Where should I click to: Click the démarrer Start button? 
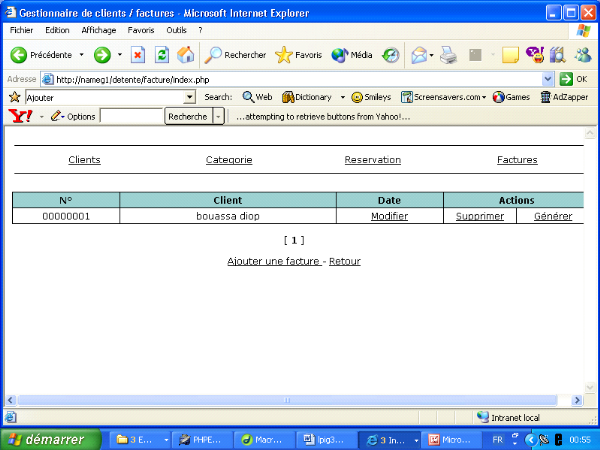50,439
